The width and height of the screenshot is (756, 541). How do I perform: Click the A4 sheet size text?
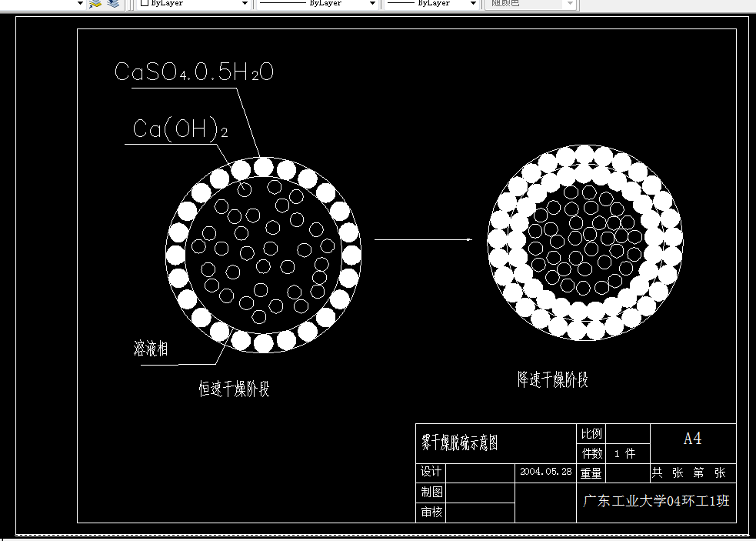click(692, 438)
